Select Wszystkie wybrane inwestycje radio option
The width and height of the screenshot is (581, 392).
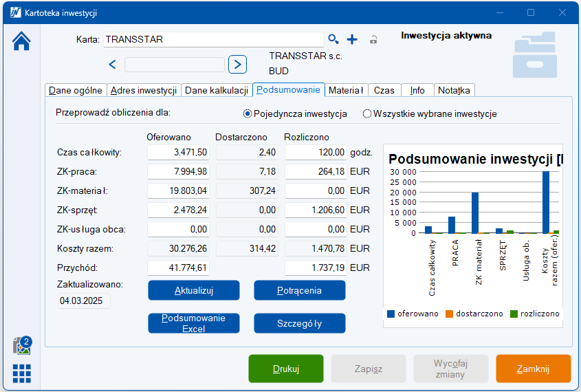[x=367, y=114]
